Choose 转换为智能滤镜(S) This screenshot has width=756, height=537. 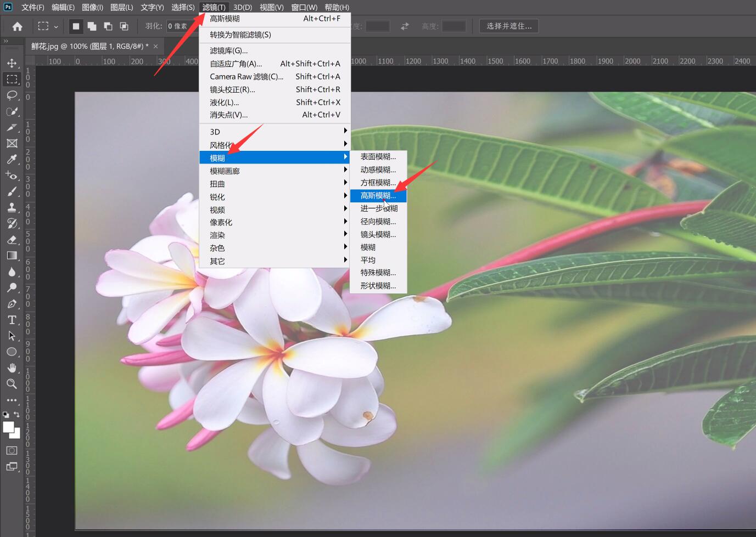click(x=275, y=35)
